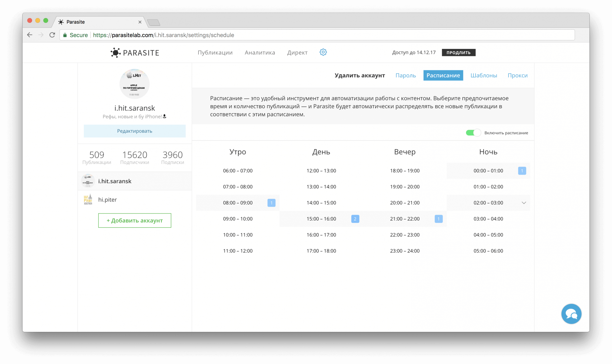Click badge on 15:00 – 16:00 slot
Image resolution: width=612 pixels, height=364 pixels.
point(355,219)
